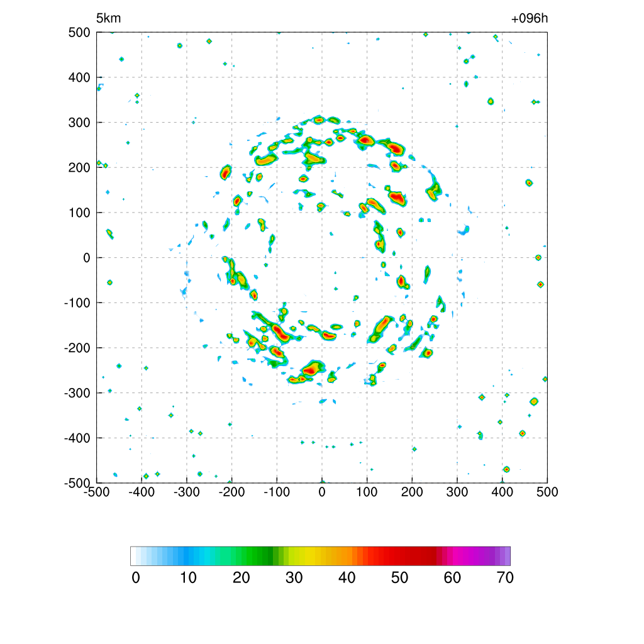Click x-axis tick label 300

tap(457, 492)
